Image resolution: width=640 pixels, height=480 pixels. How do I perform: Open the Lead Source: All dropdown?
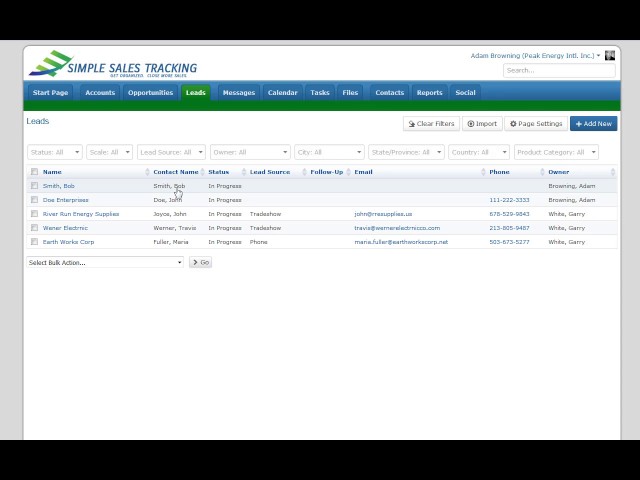pos(171,152)
